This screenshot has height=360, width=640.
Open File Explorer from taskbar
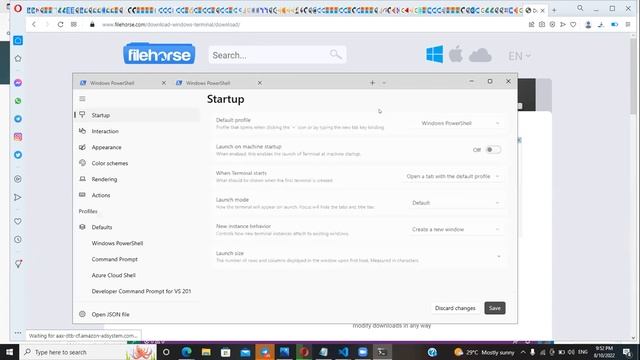(x=206, y=352)
